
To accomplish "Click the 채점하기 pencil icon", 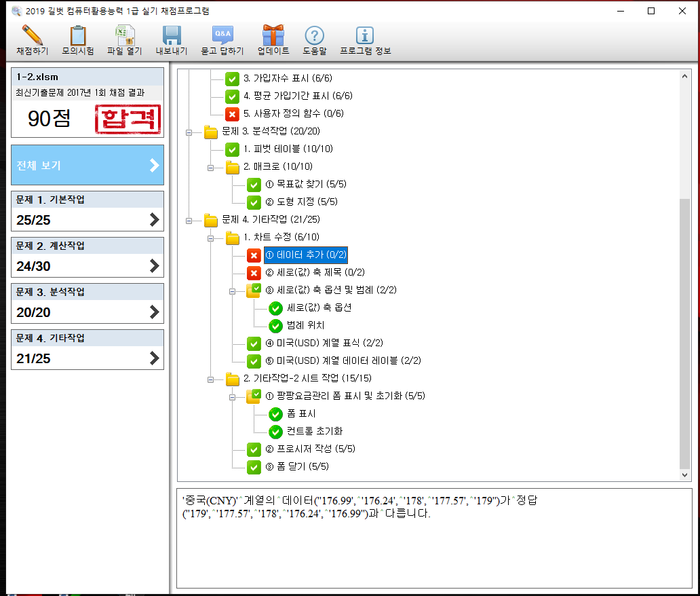I will pyautogui.click(x=32, y=35).
